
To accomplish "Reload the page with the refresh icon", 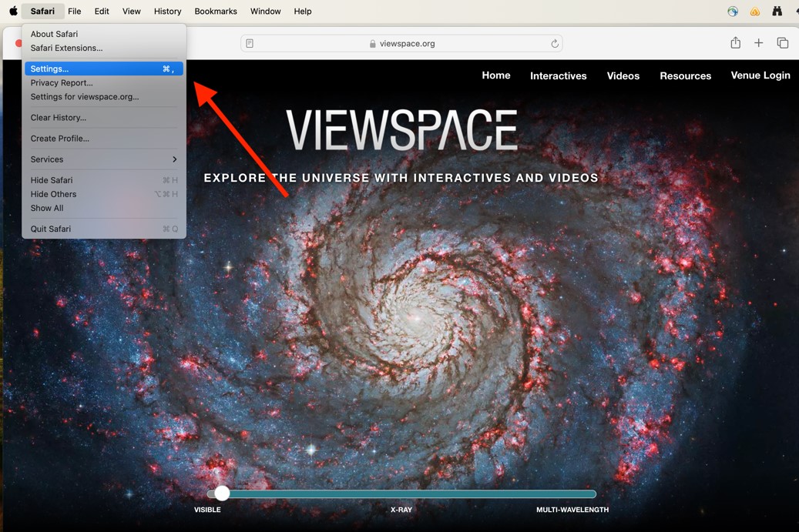I will pos(555,44).
